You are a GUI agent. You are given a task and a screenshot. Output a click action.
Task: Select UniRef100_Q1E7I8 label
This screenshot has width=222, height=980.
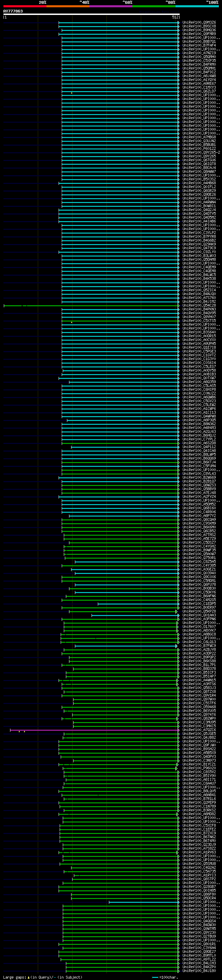click(199, 347)
